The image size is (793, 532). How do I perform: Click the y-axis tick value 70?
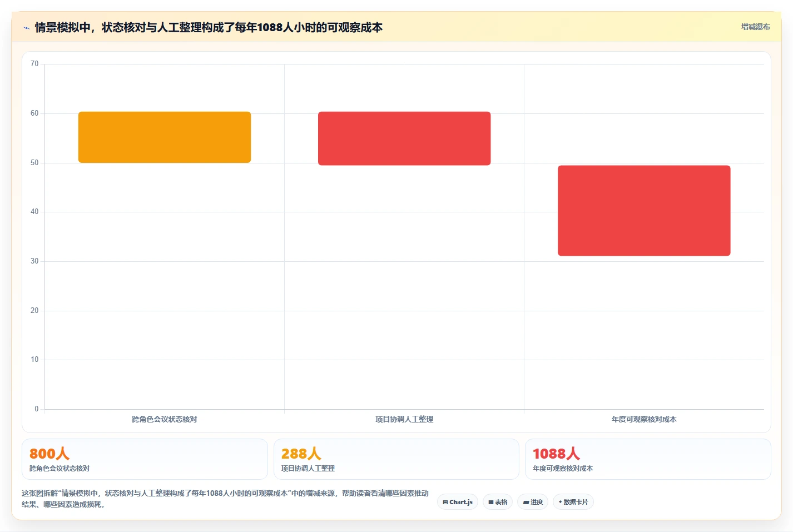(x=34, y=64)
